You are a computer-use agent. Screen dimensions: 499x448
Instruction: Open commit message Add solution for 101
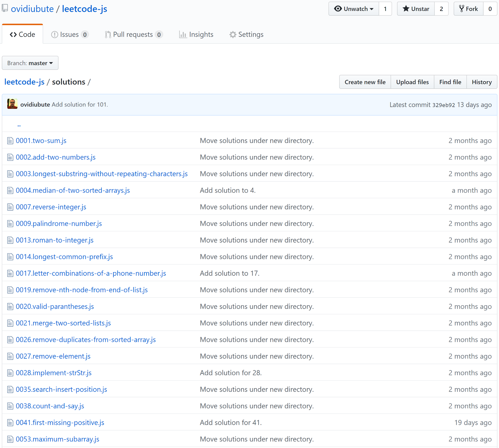click(x=80, y=105)
